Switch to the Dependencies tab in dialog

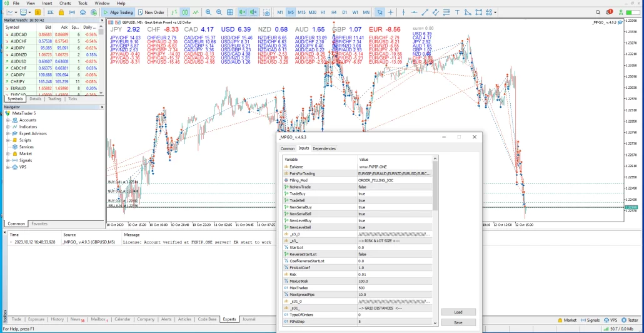coord(324,148)
